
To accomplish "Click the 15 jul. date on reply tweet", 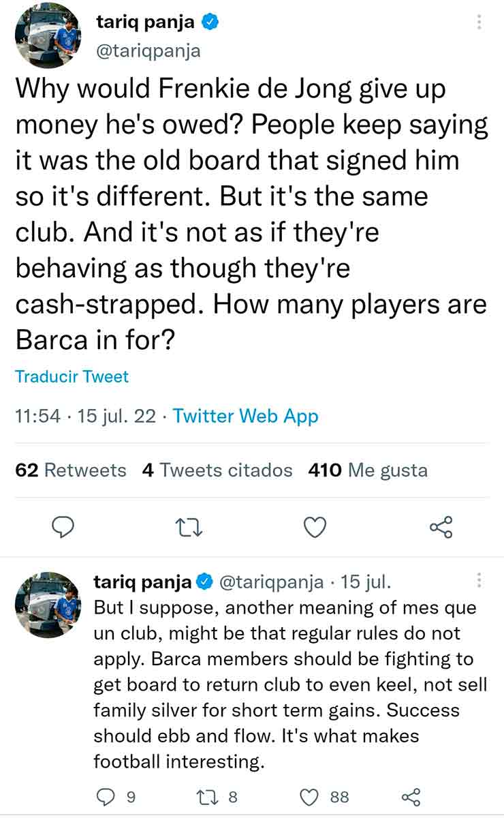I will (x=366, y=582).
